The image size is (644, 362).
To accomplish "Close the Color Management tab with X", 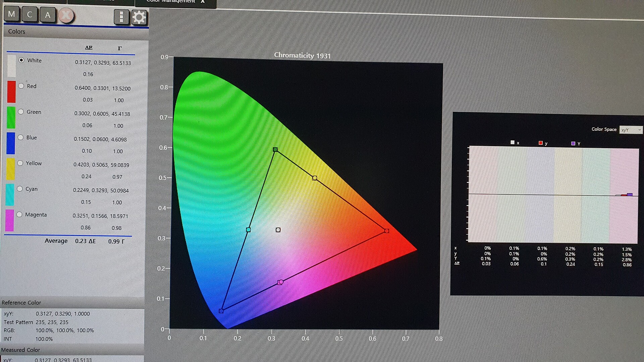I will tap(203, 1).
